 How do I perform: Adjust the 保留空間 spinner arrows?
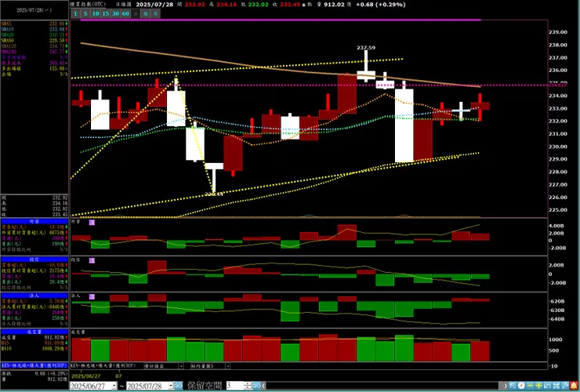[x=248, y=386]
